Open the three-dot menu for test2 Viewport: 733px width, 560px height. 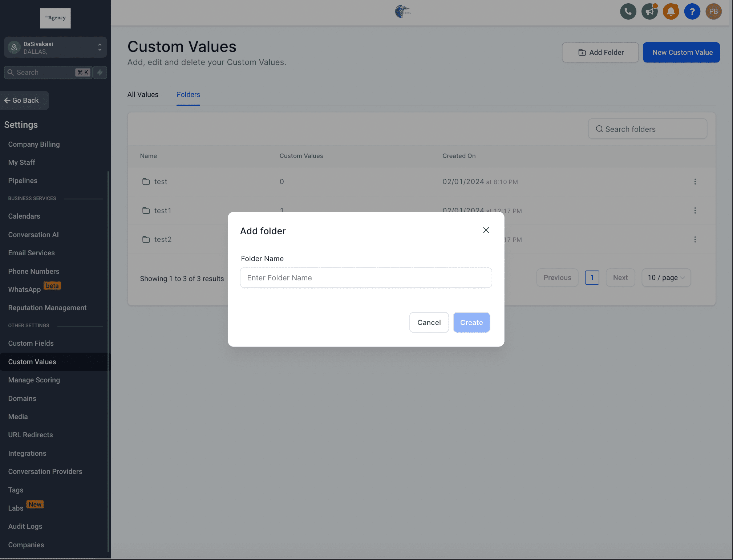695,239
